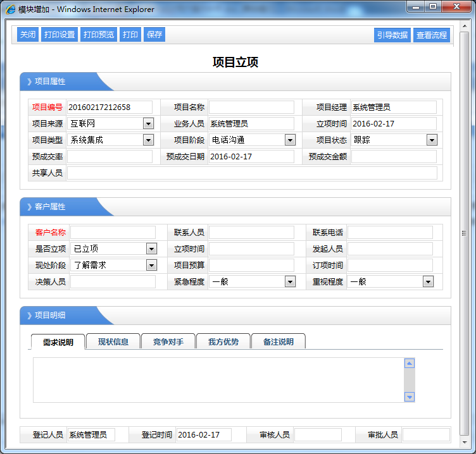Open the 项目类型 dropdown list
Image resolution: width=476 pixels, height=454 pixels.
pyautogui.click(x=148, y=140)
